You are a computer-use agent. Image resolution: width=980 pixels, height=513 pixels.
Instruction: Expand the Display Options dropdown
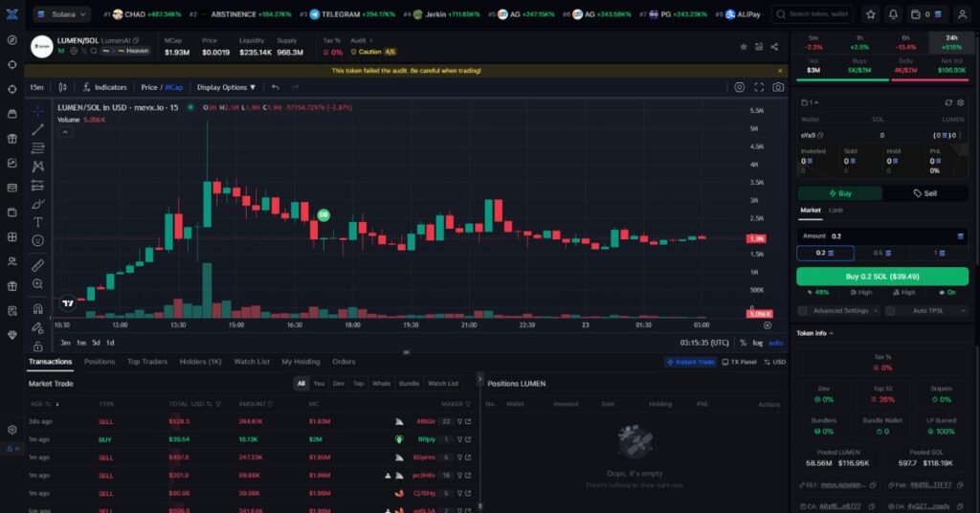pyautogui.click(x=226, y=87)
